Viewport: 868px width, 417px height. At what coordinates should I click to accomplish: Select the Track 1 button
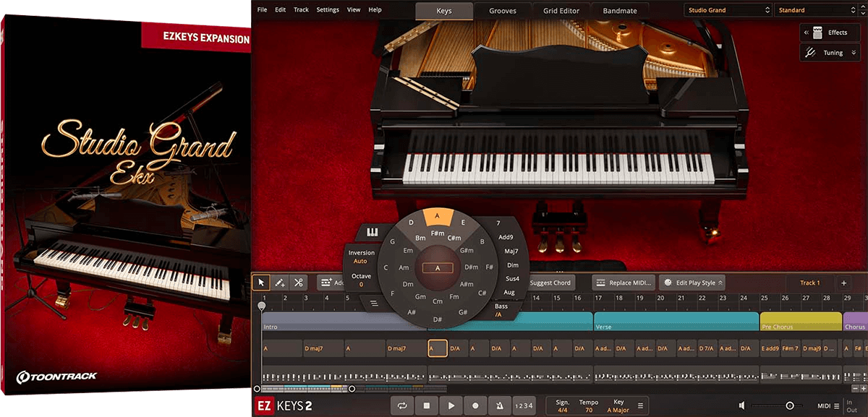pos(809,283)
